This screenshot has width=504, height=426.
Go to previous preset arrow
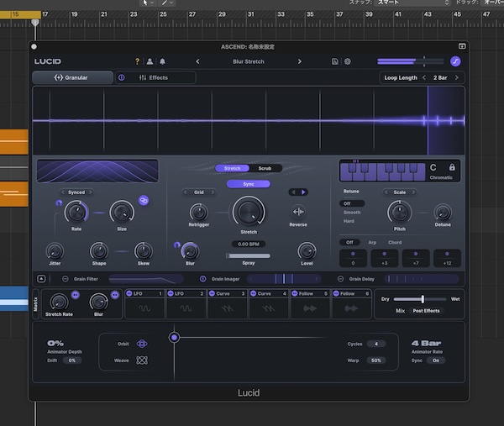tap(197, 61)
